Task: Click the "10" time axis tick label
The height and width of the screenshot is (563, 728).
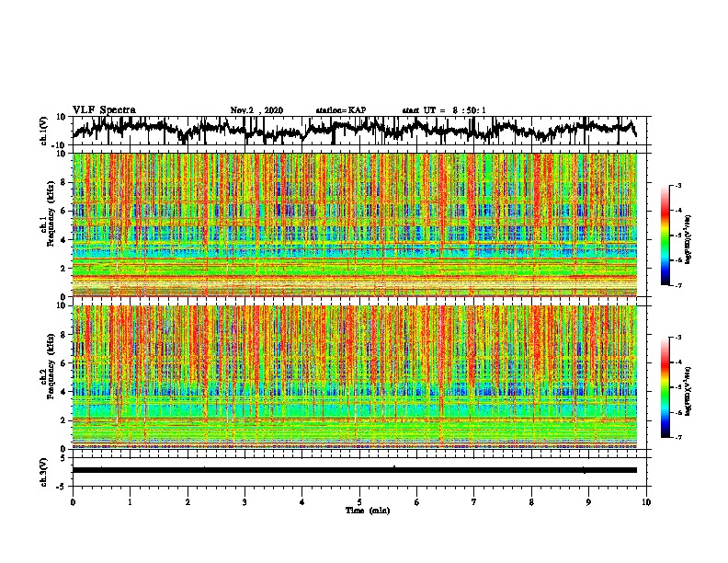Action: coord(646,502)
